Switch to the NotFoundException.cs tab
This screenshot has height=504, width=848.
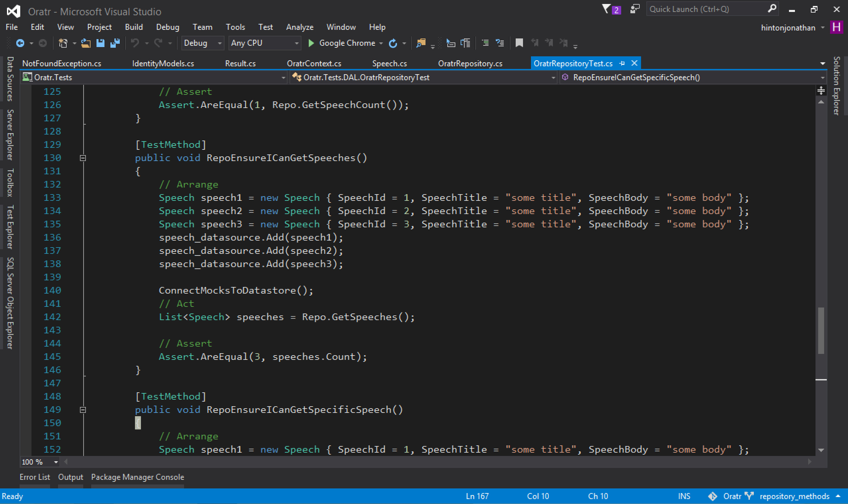61,64
